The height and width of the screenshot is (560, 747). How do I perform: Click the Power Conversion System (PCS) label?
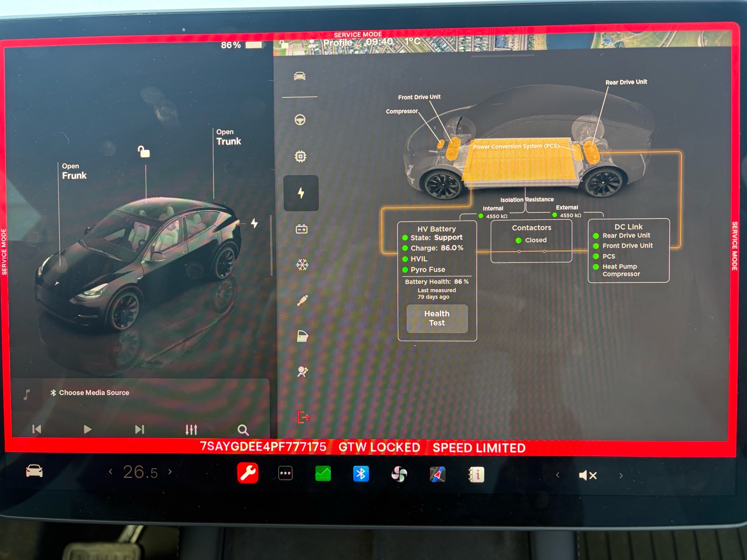[516, 146]
